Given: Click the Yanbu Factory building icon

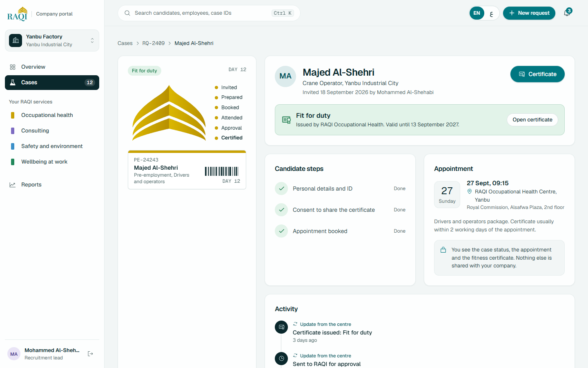Looking at the screenshot, I should 16,40.
